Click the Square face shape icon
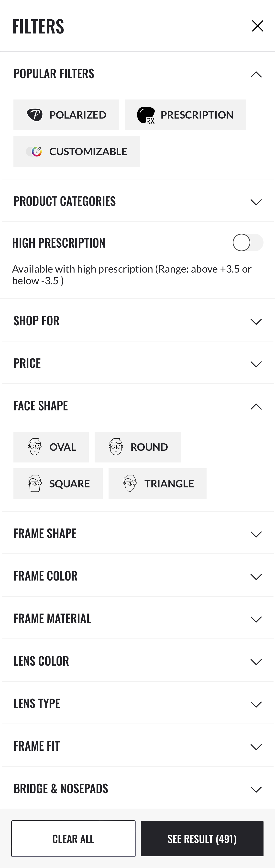Image resolution: width=275 pixels, height=868 pixels. [35, 483]
